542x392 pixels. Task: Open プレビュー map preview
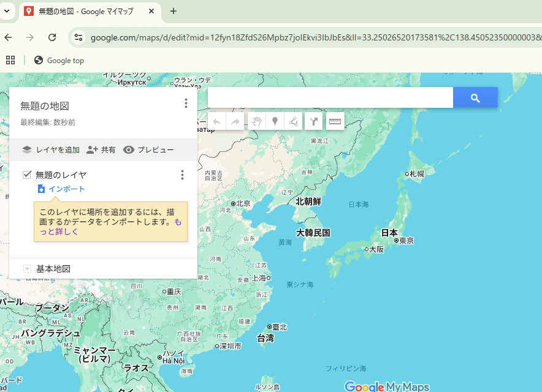[x=148, y=149]
